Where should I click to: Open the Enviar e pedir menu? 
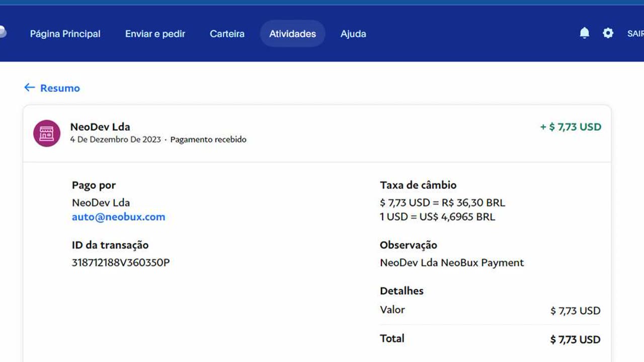[155, 34]
